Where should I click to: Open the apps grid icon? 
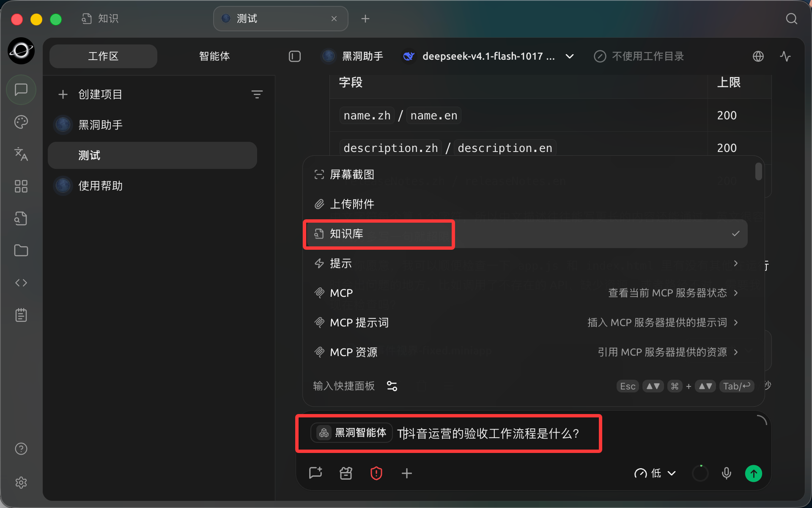(x=21, y=186)
